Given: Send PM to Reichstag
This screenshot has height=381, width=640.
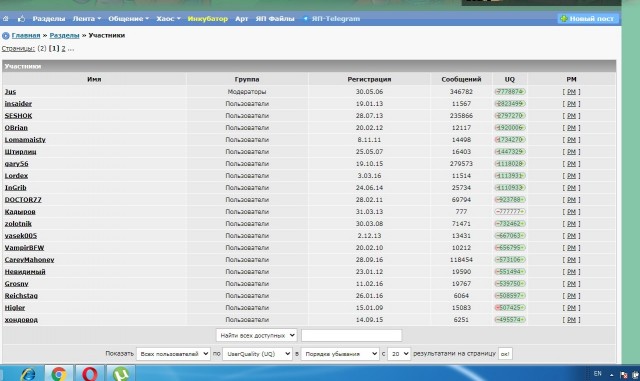Looking at the screenshot, I should click(571, 296).
